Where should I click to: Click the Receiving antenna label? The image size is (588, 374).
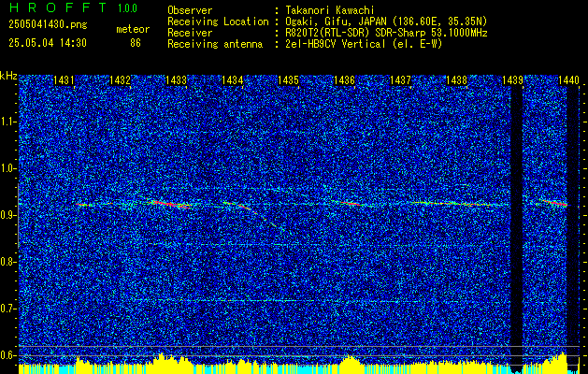click(215, 44)
